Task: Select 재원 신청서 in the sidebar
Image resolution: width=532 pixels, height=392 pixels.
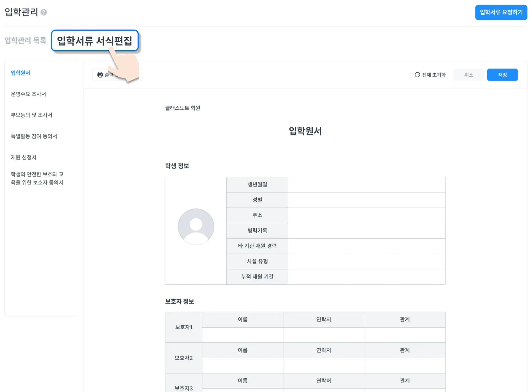Action: point(24,157)
